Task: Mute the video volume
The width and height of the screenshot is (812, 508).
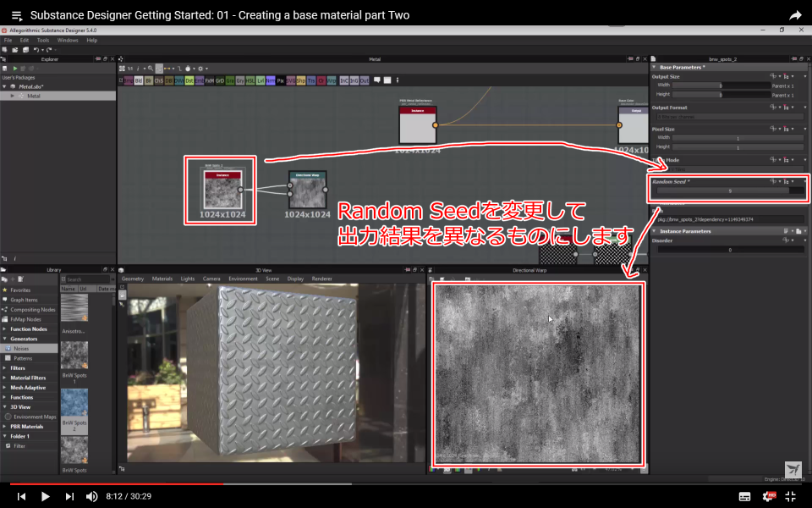Action: click(91, 497)
